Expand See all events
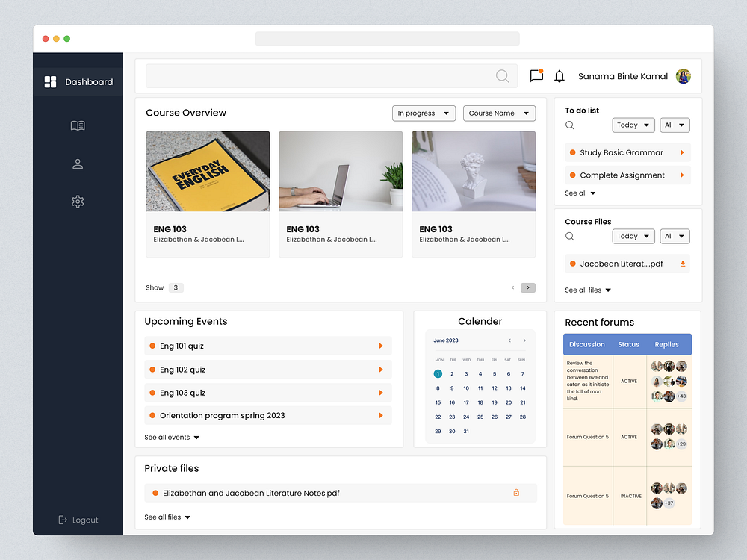 pos(172,437)
